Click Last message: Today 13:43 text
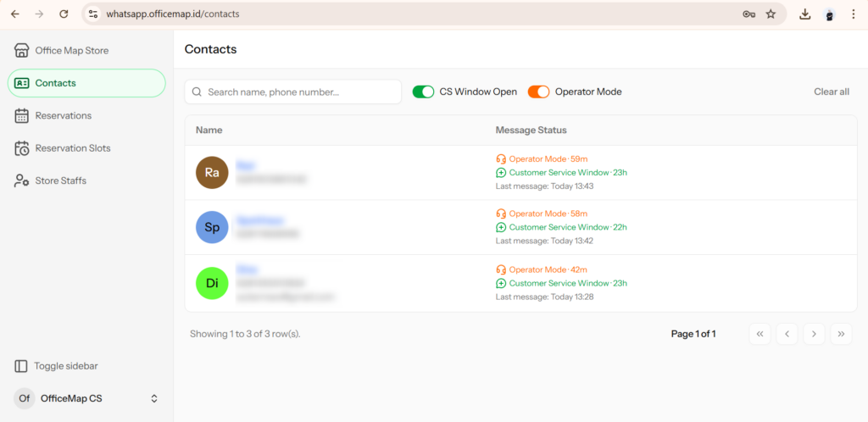The image size is (868, 422). coord(544,186)
